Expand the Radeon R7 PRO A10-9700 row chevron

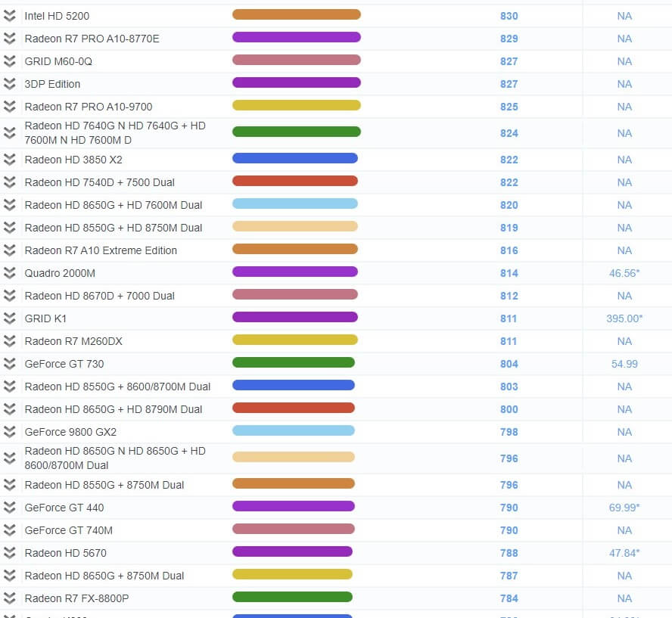[x=9, y=107]
